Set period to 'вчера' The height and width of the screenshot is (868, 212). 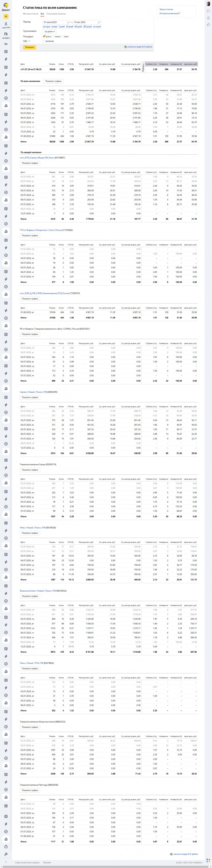[x=54, y=26]
